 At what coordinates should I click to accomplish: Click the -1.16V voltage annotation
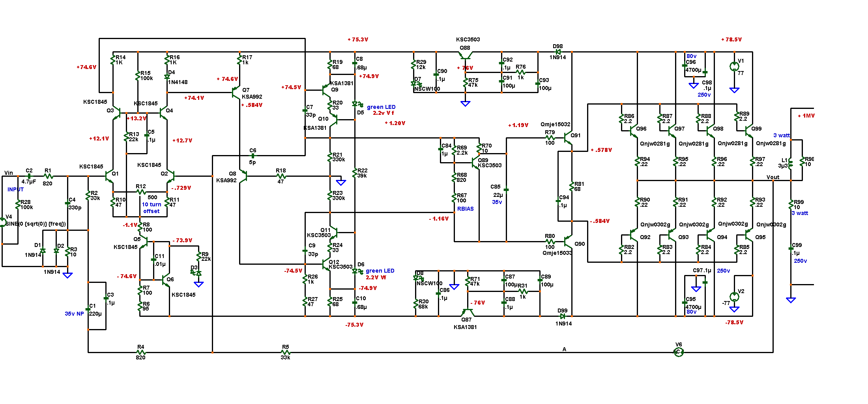tap(439, 219)
